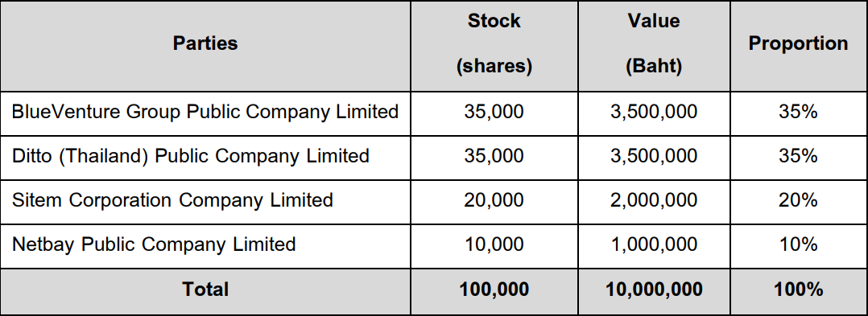Select the 100% total proportion cell
Viewport: 868px width, 316px height.
click(x=799, y=290)
